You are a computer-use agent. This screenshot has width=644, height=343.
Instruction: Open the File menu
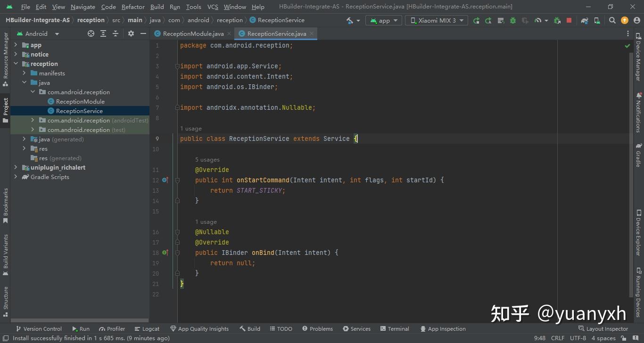click(x=25, y=7)
